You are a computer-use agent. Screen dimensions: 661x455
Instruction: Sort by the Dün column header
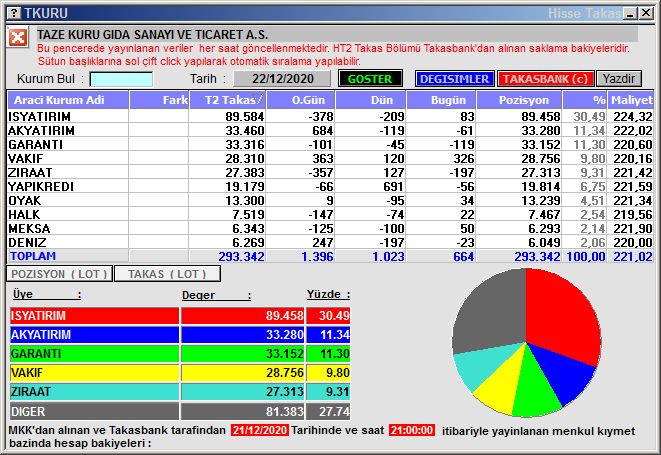click(x=371, y=100)
